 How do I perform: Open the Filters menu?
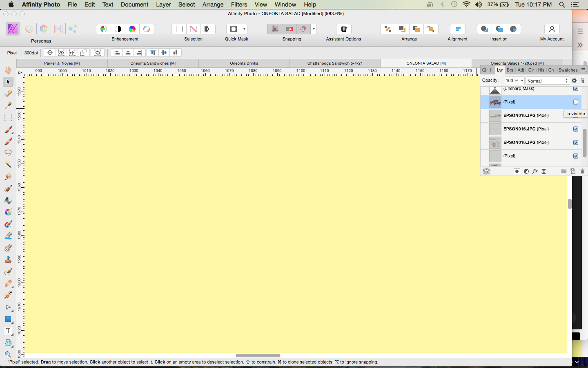point(239,4)
